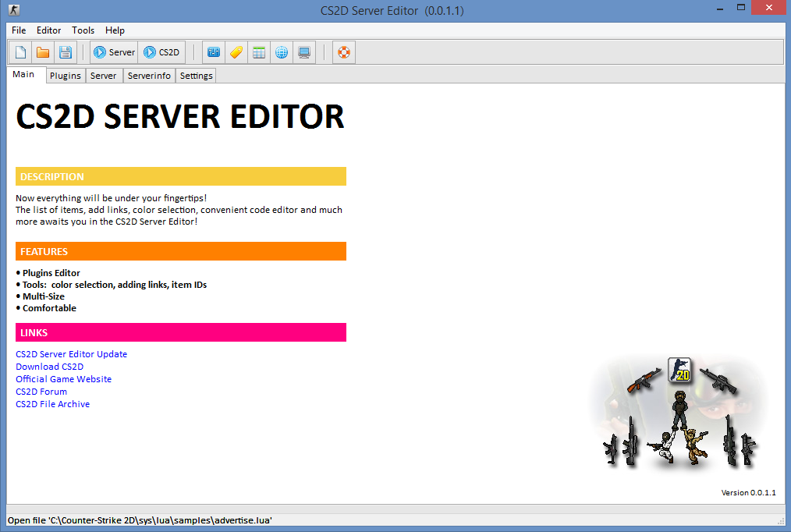Viewport: 791px width, 532px height.
Task: Click the resize grip in the status bar corner
Action: (781, 520)
